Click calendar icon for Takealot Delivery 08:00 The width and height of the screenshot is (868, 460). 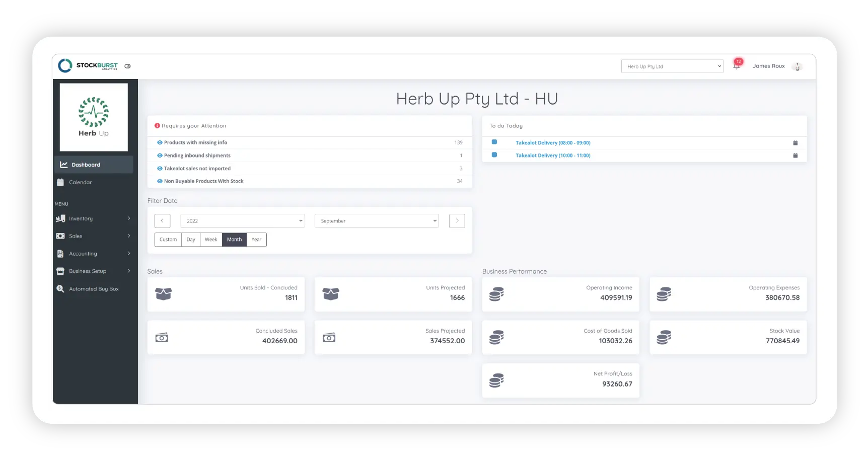pos(795,143)
